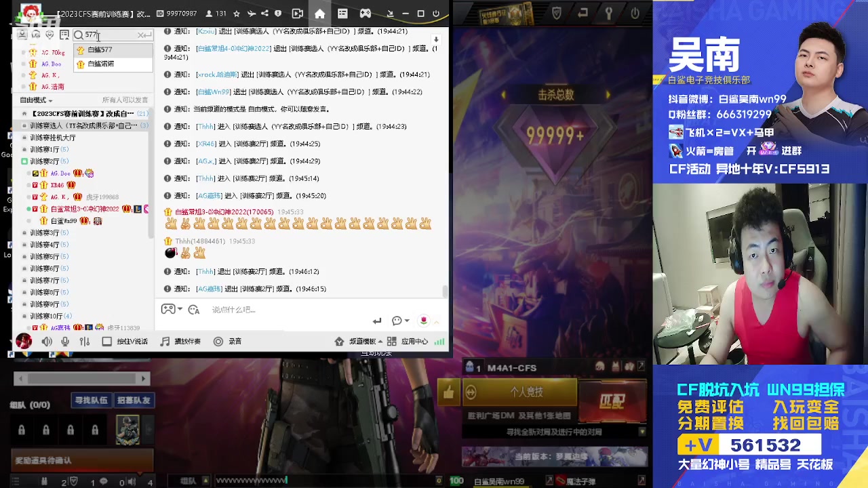Click the YY channel home icon
Image resolution: width=868 pixels, height=488 pixels.
320,14
